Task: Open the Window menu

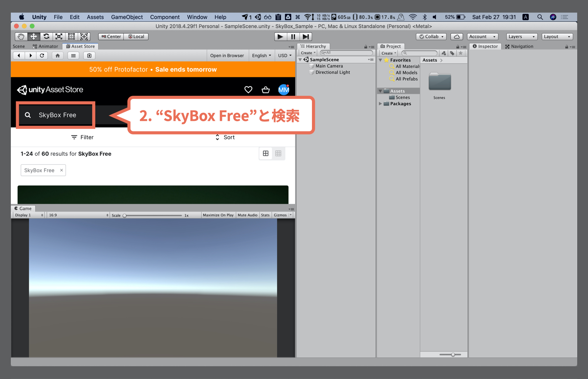Action: coord(197,17)
